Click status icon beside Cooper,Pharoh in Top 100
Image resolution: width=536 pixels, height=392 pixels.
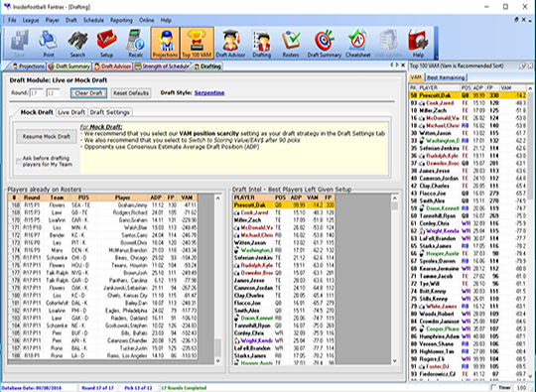[422, 328]
